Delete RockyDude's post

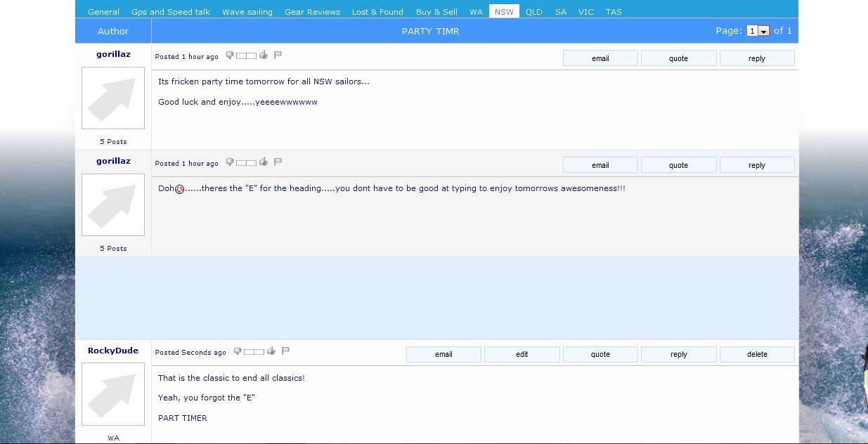[x=757, y=355]
